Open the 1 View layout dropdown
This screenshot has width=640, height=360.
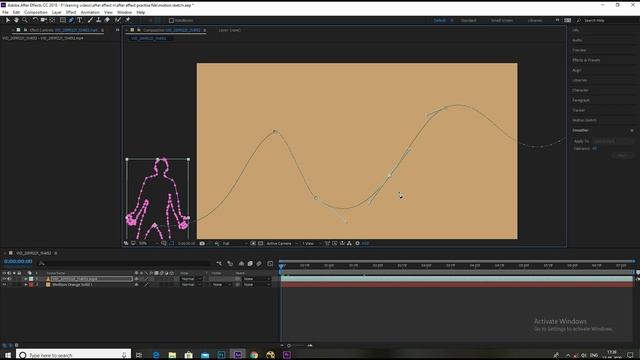pyautogui.click(x=311, y=243)
